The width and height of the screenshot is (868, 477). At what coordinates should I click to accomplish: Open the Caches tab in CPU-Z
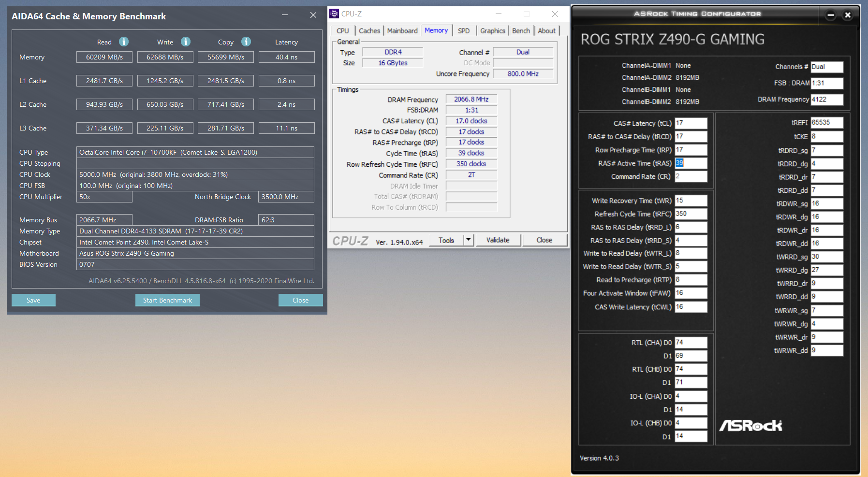tap(369, 31)
